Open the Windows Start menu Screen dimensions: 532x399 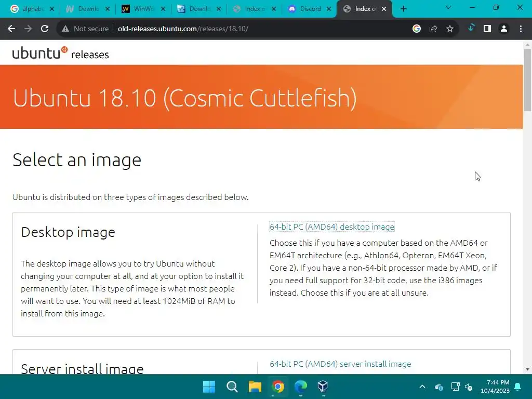click(209, 387)
